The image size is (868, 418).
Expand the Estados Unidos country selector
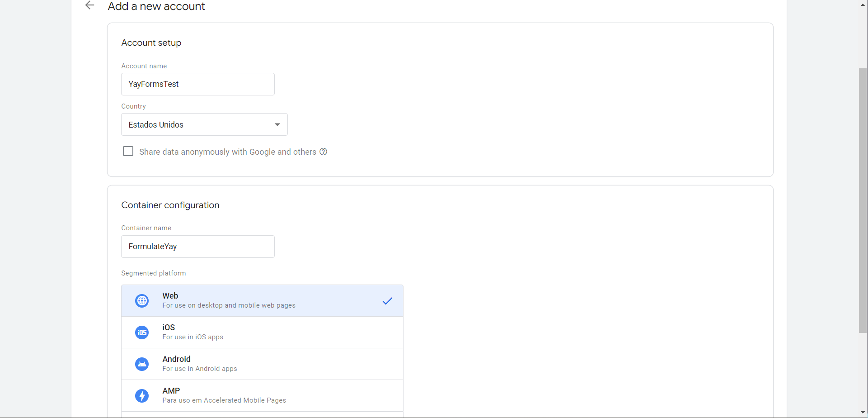click(204, 124)
